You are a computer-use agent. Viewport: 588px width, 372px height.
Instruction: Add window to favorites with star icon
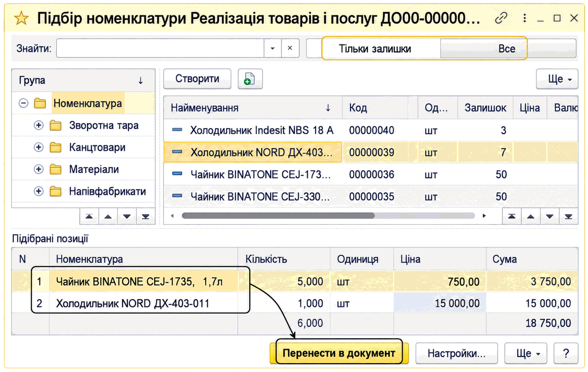point(21,18)
